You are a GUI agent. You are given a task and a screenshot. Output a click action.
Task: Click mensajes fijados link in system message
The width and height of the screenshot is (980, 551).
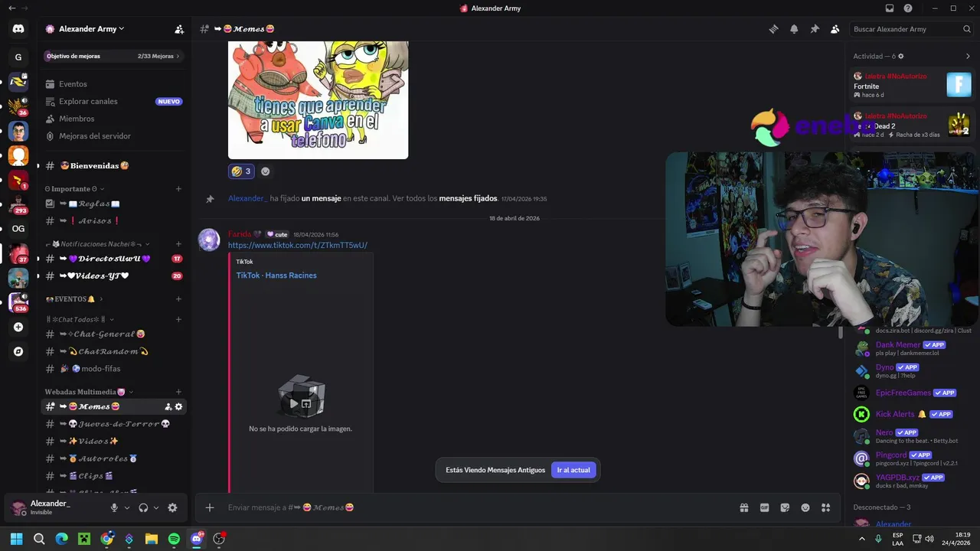pyautogui.click(x=468, y=199)
